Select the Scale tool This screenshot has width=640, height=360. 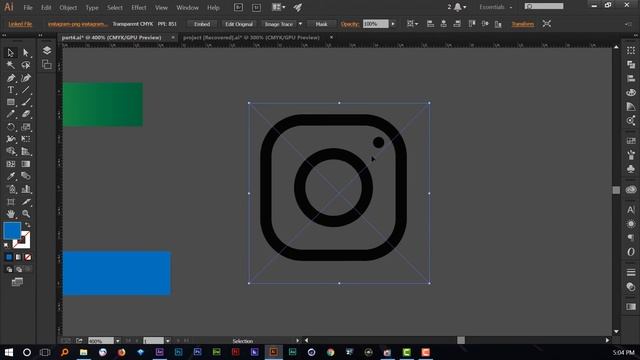tap(26, 127)
